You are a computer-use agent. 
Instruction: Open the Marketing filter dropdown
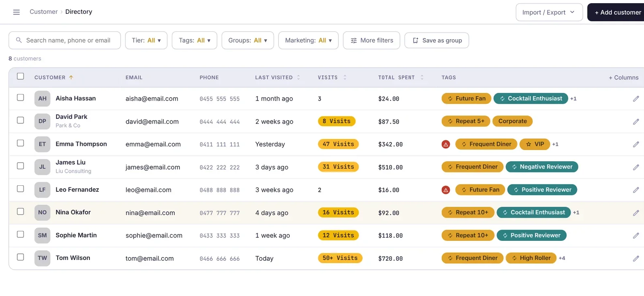coord(308,41)
